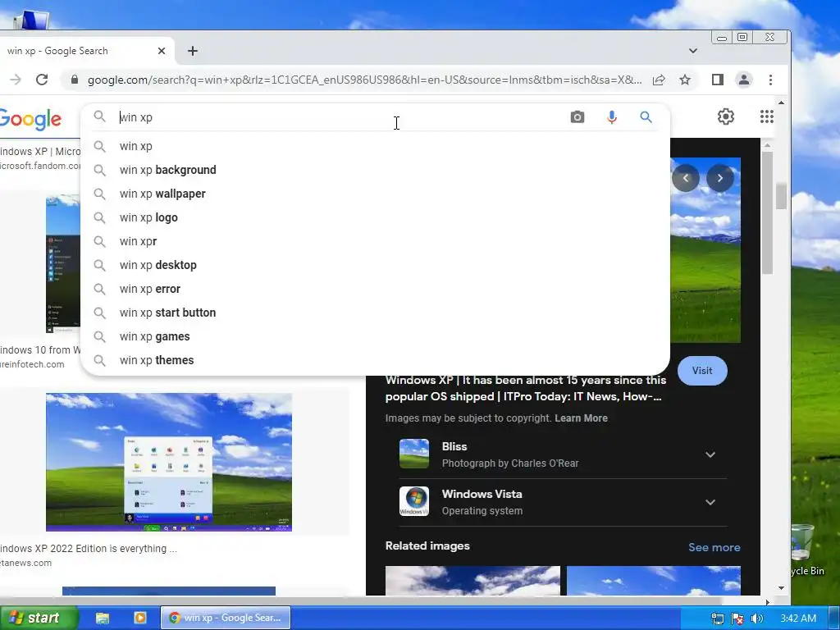
Task: Click the Visit button
Action: coord(702,371)
